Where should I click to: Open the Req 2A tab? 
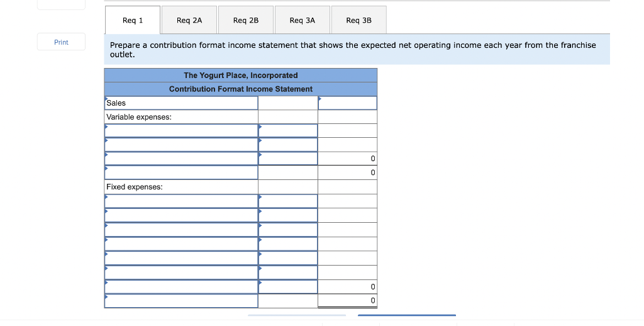pyautogui.click(x=189, y=20)
